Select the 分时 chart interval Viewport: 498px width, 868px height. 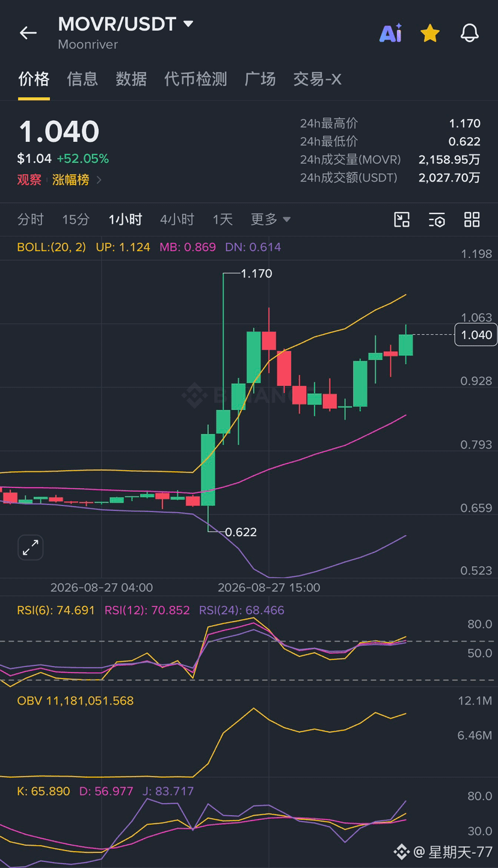pos(31,219)
